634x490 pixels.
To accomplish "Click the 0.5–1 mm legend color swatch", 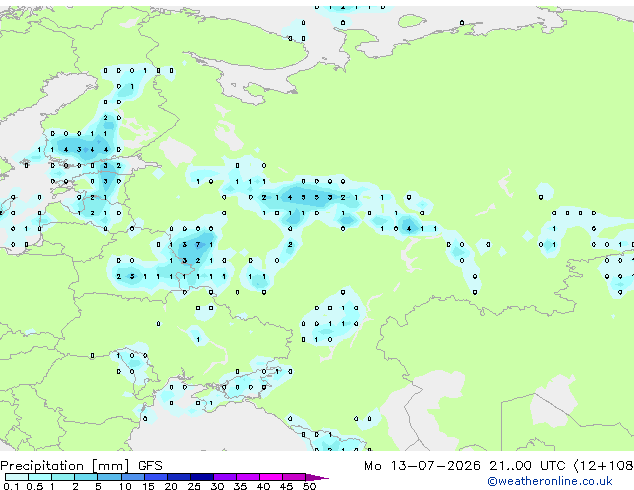I will coord(40,477).
